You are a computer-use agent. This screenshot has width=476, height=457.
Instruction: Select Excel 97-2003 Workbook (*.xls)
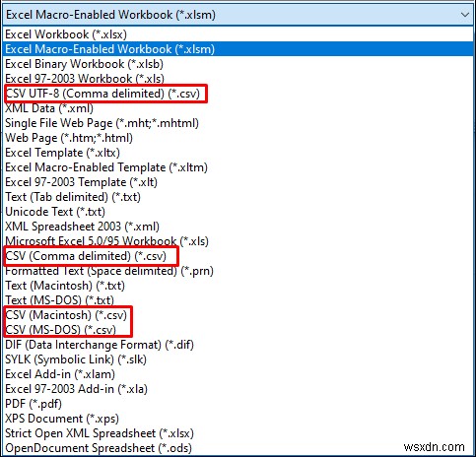click(238, 79)
